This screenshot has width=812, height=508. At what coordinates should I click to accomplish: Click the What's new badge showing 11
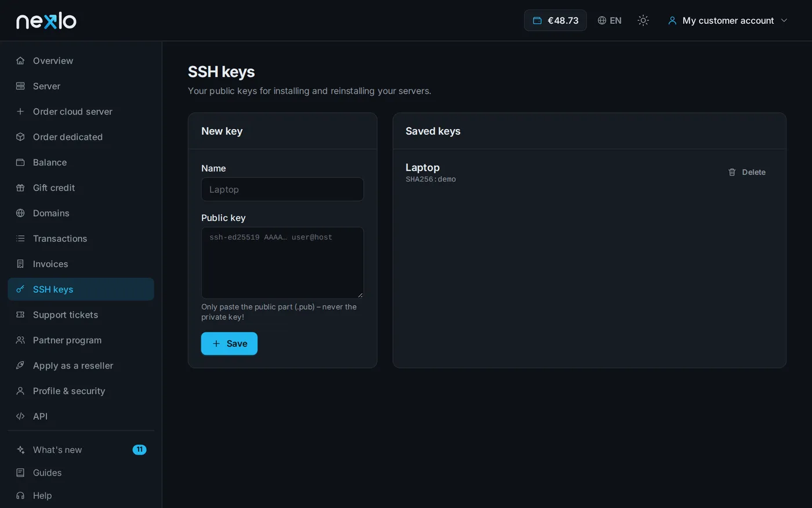[139, 450]
